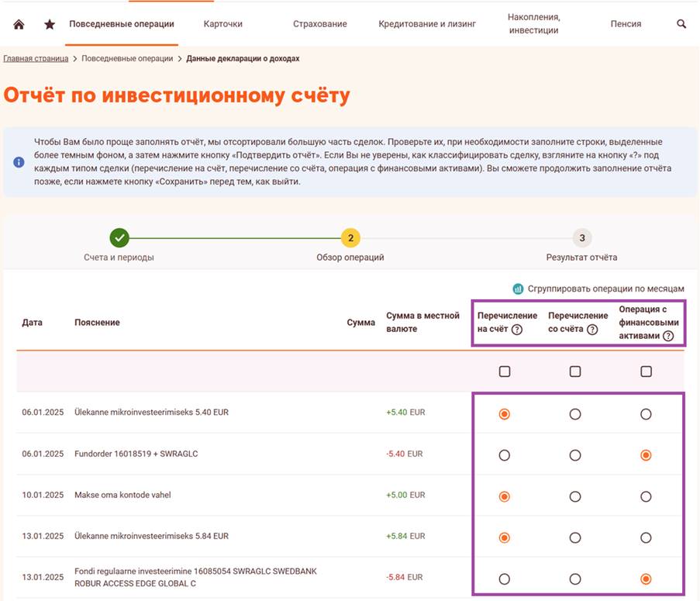
Task: Go to step 3 Результат отчёта
Action: coord(582,238)
